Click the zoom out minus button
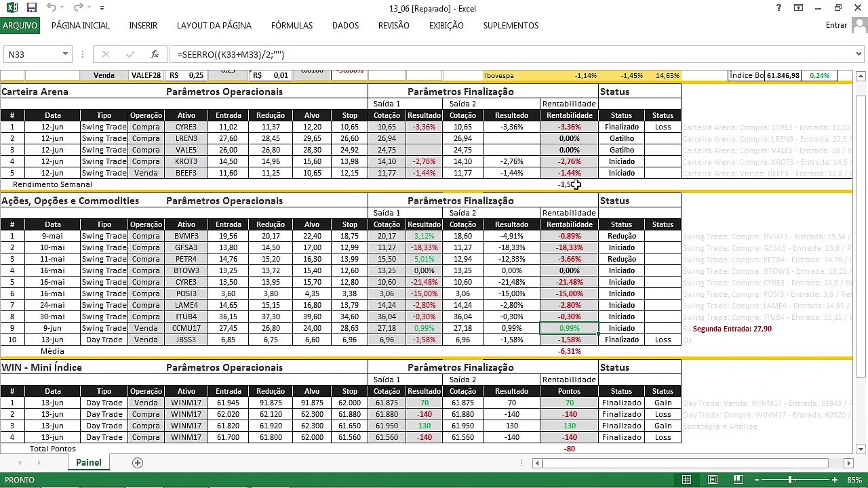 click(x=757, y=480)
